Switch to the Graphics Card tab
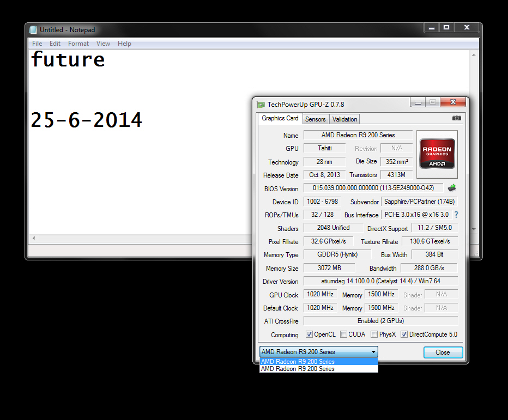 tap(280, 118)
